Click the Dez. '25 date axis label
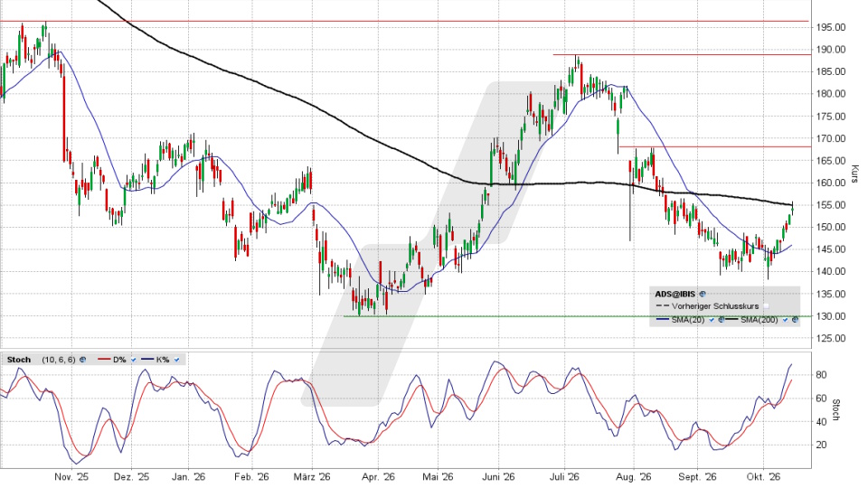The height and width of the screenshot is (488, 868). [x=131, y=477]
